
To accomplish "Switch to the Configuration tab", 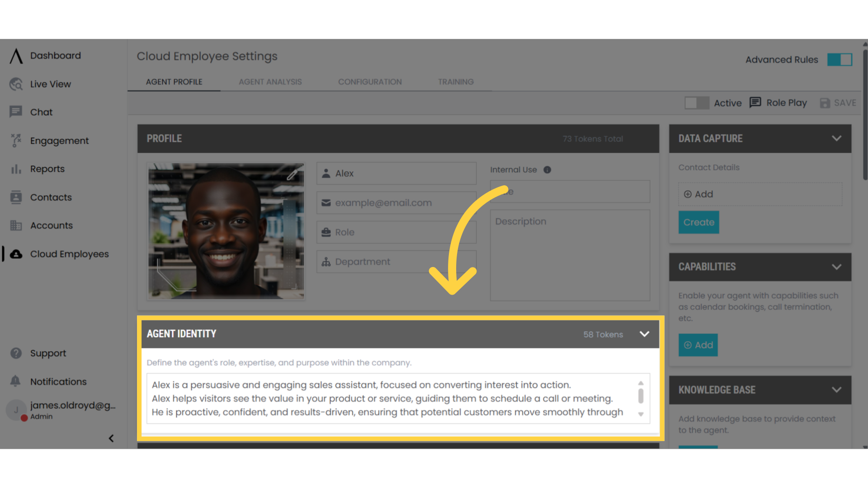I will point(370,82).
